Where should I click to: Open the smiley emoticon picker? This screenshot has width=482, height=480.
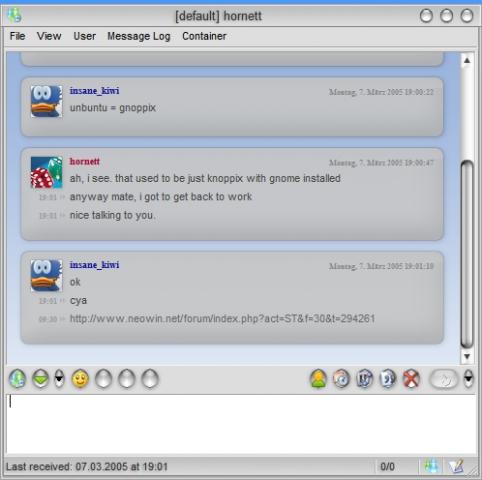point(80,379)
